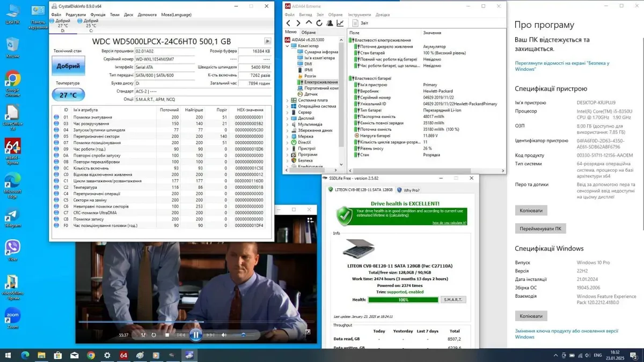This screenshot has width=644, height=362.
Task: Toggle shuffle in the media player
Action: 143,335
